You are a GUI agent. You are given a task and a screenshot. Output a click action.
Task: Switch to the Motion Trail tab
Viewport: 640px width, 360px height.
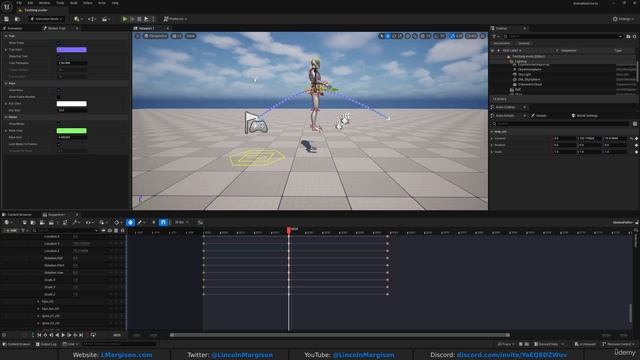(x=57, y=28)
